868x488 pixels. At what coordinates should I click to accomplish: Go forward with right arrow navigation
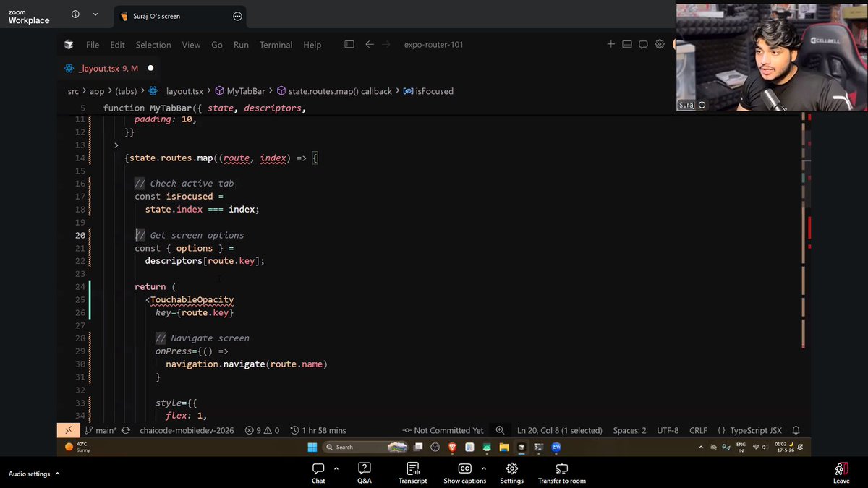coord(386,44)
